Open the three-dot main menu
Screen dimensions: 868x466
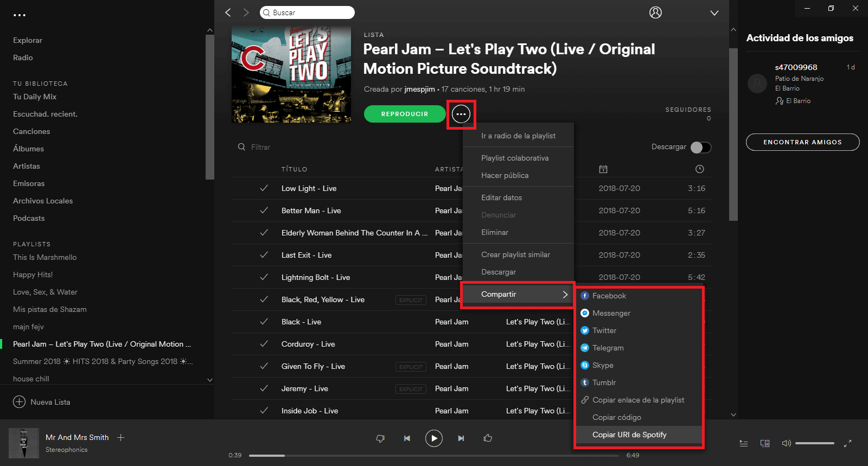(20, 15)
